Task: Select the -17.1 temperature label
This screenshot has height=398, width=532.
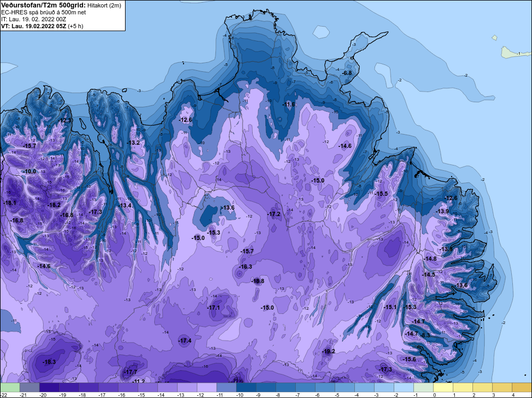Action: pos(213,308)
